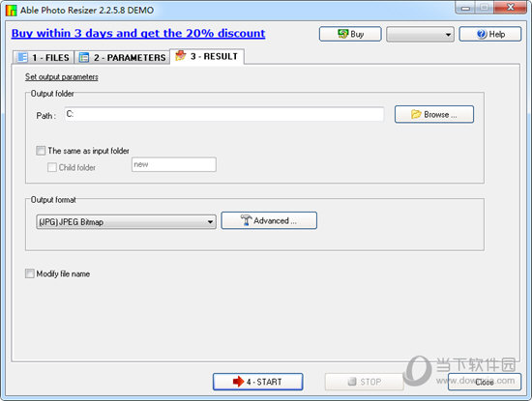Switch to the 1 - FILES tab
The image size is (532, 401).
(44, 57)
